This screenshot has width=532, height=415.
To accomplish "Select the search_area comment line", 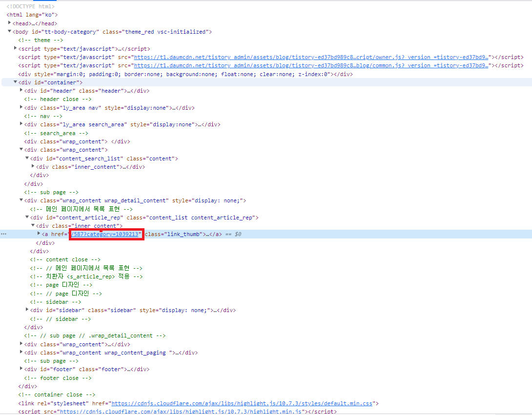I will click(56, 133).
